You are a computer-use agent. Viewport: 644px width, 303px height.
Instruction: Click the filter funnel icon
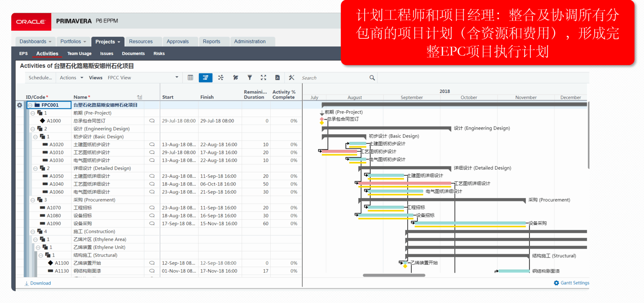tap(249, 78)
